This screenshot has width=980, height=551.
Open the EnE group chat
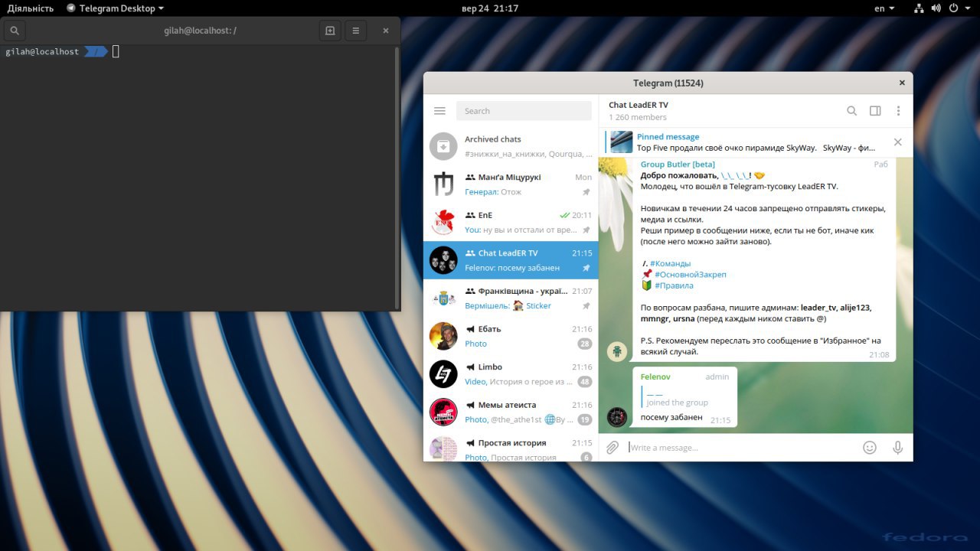click(x=511, y=223)
